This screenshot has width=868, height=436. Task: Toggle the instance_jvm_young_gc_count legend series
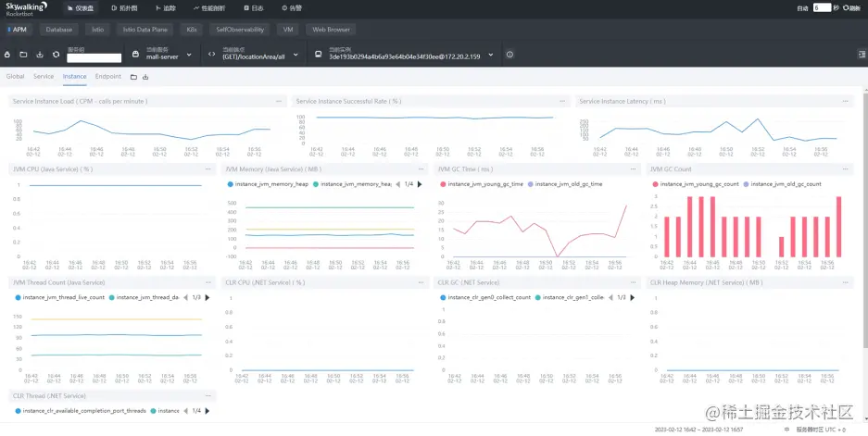(x=696, y=184)
